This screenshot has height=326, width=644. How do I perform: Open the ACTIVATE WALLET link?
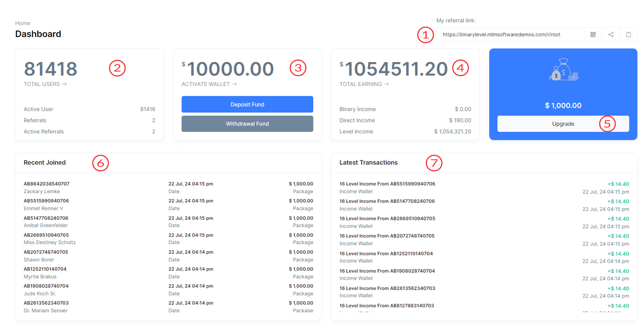(206, 84)
